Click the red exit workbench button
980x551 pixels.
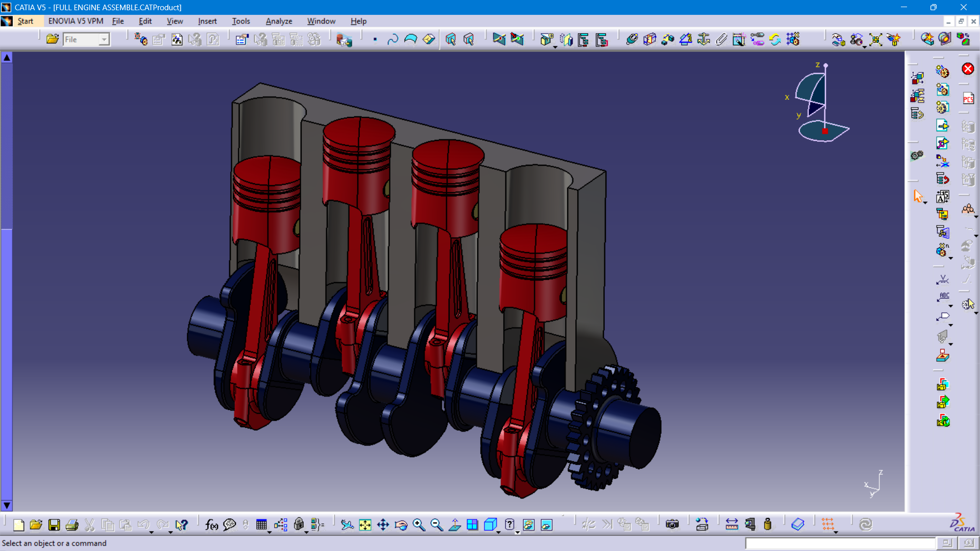[968, 69]
